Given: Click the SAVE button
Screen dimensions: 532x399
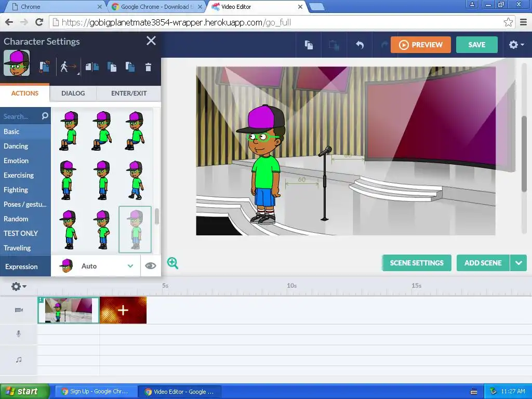Looking at the screenshot, I should 477,45.
